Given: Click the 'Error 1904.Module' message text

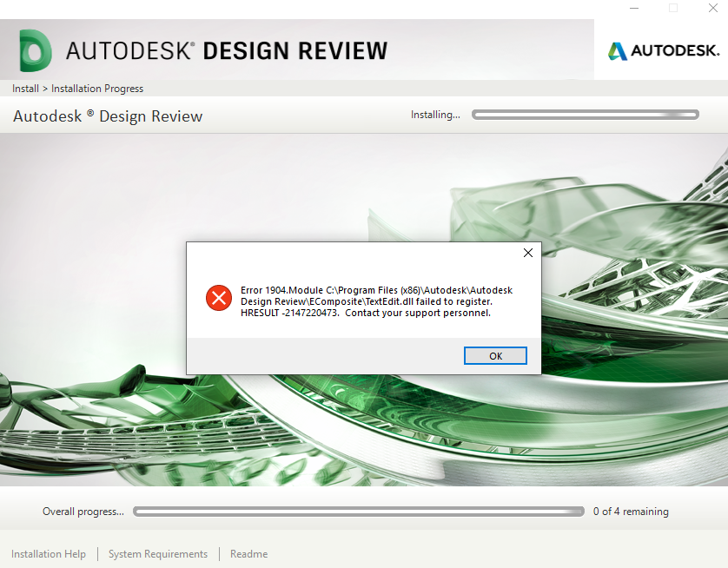Looking at the screenshot, I should [376, 301].
